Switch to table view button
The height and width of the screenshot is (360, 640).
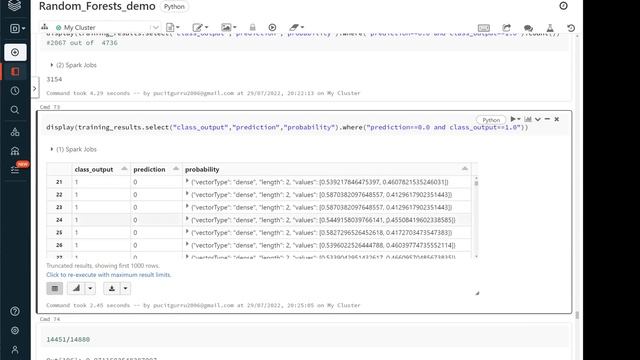click(55, 289)
